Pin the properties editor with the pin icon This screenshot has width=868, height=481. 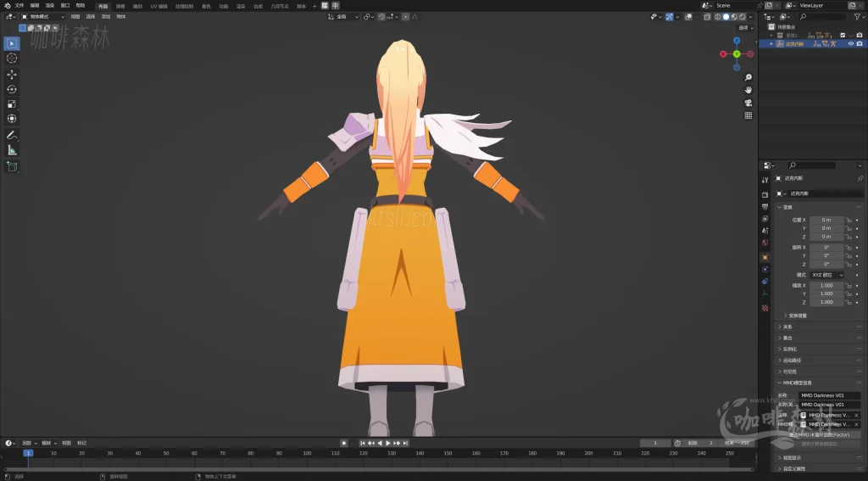(x=860, y=178)
